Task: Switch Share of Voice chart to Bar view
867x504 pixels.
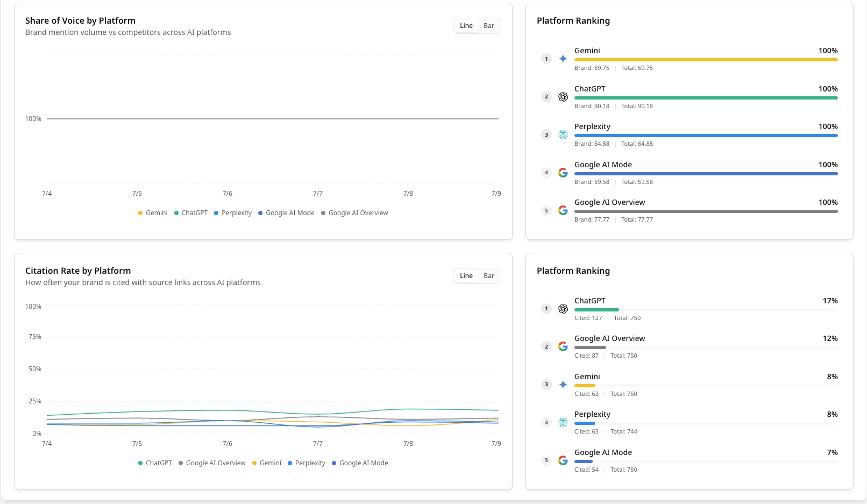Action: click(x=489, y=26)
